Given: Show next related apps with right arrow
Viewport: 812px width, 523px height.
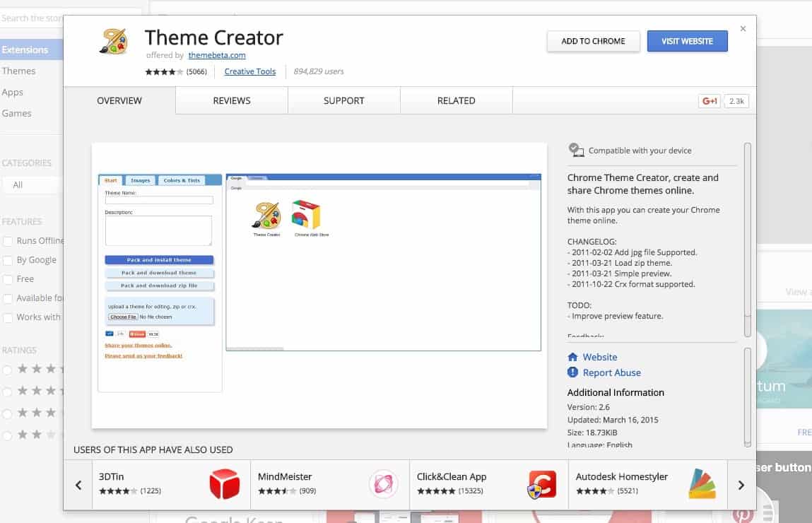Looking at the screenshot, I should click(741, 486).
